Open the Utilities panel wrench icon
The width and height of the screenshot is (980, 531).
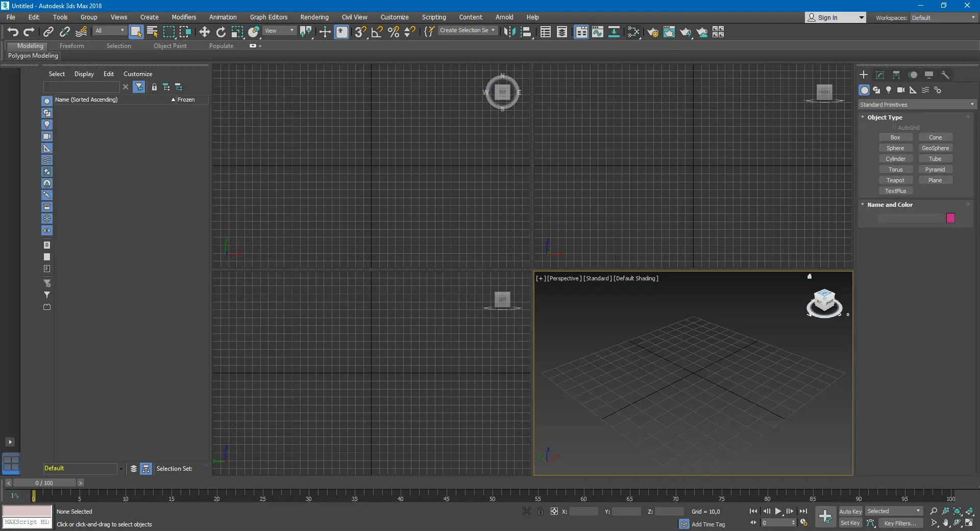click(945, 75)
